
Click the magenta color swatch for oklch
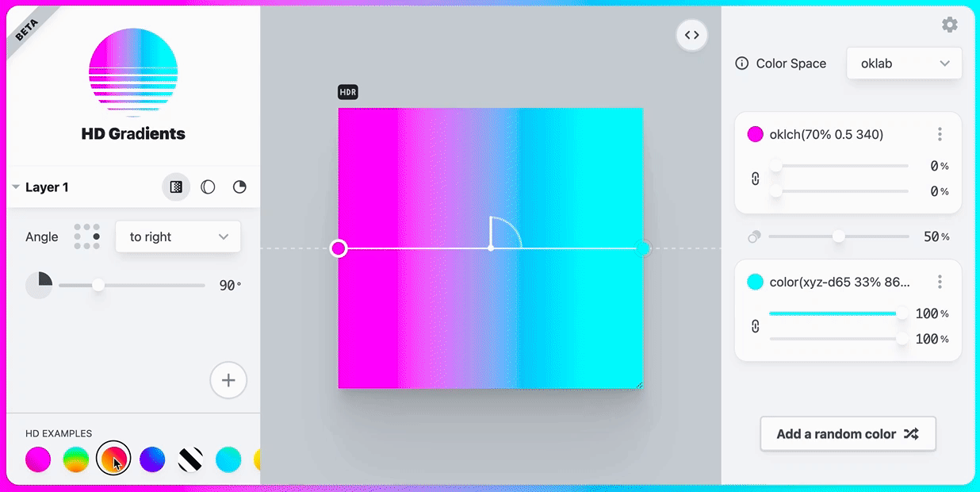click(x=756, y=134)
